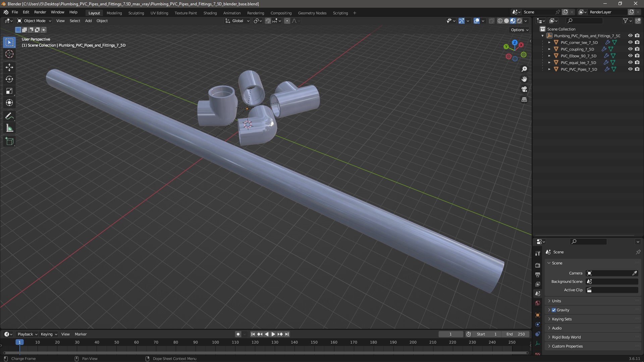Viewport: 644px width, 362px height.
Task: Jump to the timeline's first frame
Action: 253,334
